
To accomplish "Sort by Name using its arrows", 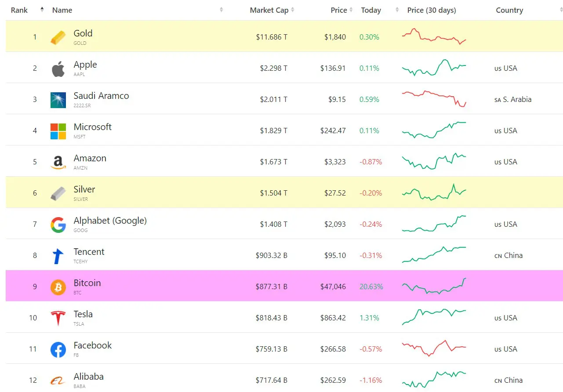I will pyautogui.click(x=221, y=10).
